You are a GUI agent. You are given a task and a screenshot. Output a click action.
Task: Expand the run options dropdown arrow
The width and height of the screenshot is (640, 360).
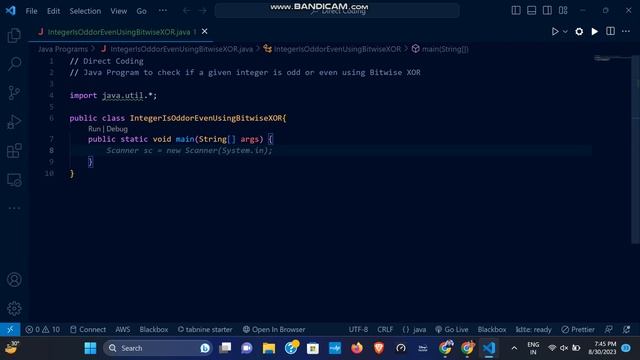pos(565,31)
